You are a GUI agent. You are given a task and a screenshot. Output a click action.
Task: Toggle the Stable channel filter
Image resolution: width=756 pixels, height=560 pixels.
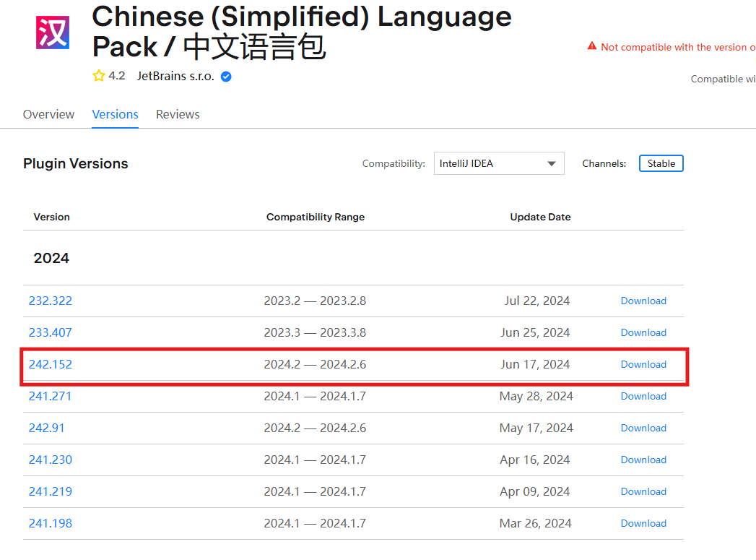pos(661,163)
